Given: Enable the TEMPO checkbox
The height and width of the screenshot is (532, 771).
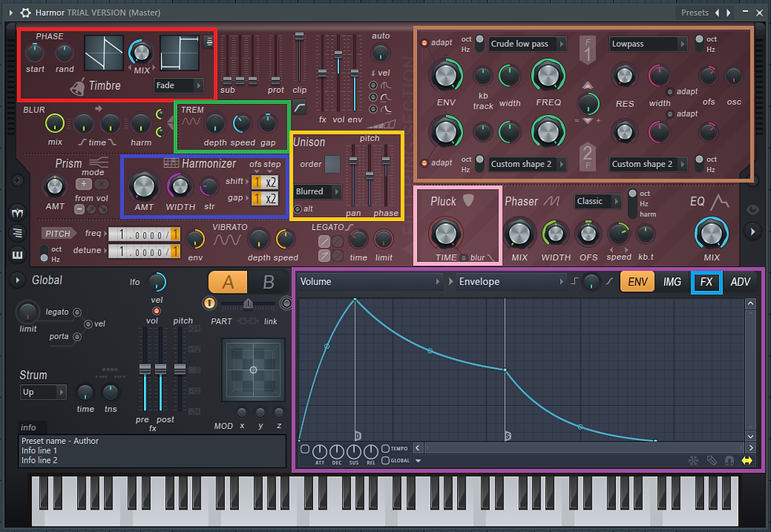Looking at the screenshot, I should click(385, 448).
